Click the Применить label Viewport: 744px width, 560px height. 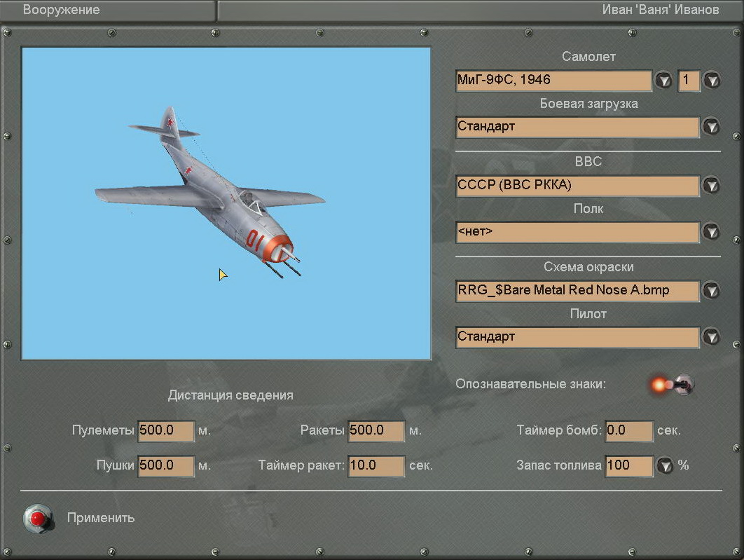click(101, 518)
